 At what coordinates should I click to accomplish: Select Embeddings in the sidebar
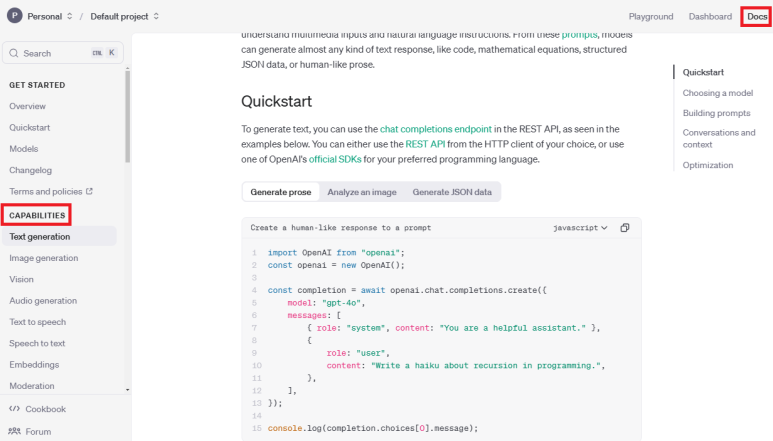(34, 364)
